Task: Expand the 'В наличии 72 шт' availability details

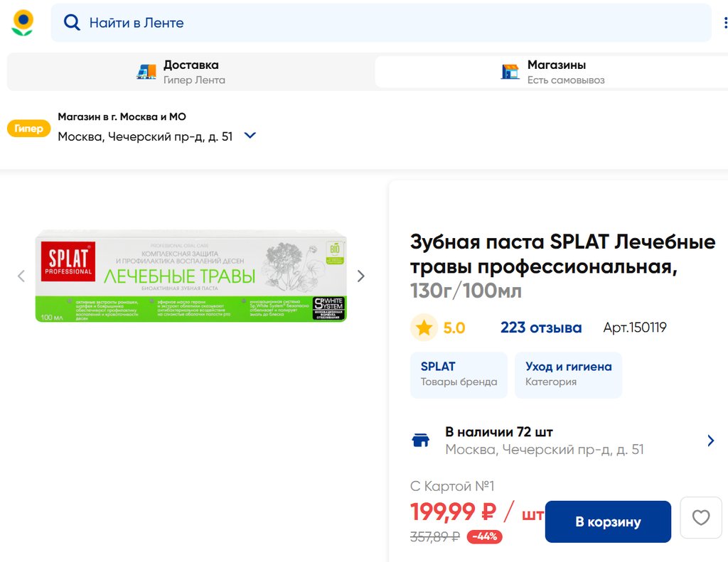Action: click(710, 441)
